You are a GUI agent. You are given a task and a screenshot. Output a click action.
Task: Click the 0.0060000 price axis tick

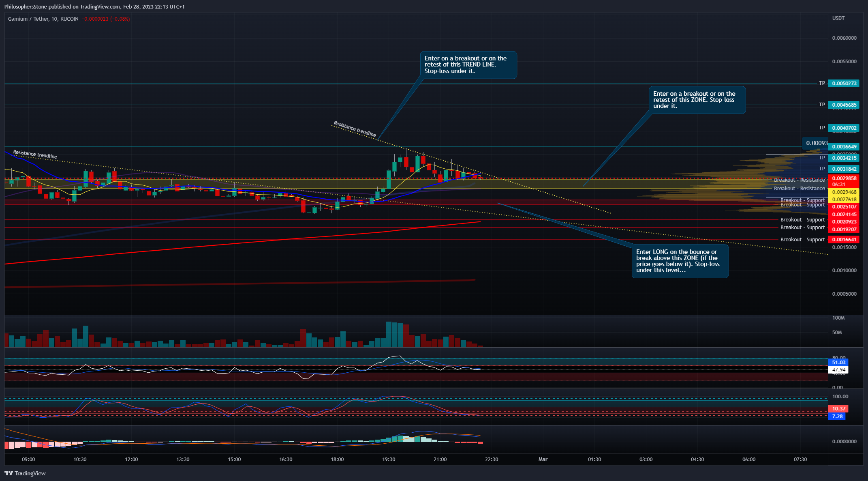[x=844, y=38]
